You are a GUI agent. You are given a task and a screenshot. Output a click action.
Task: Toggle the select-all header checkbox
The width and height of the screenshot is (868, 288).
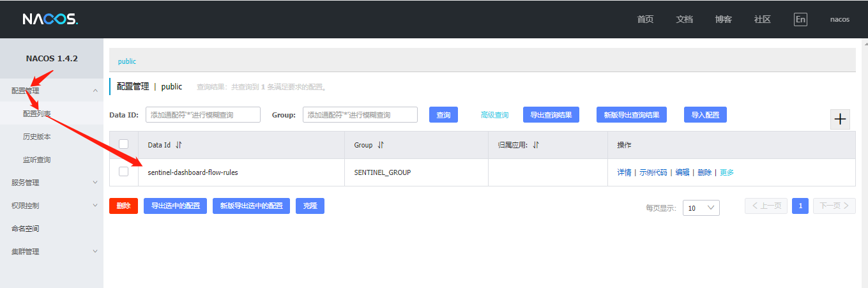tap(124, 144)
